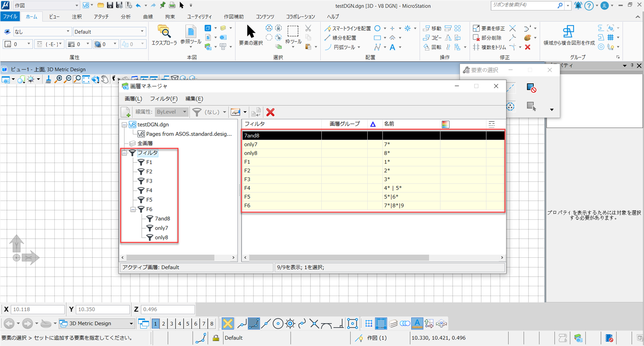
Task: Select the 移動 move tool
Action: 432,29
